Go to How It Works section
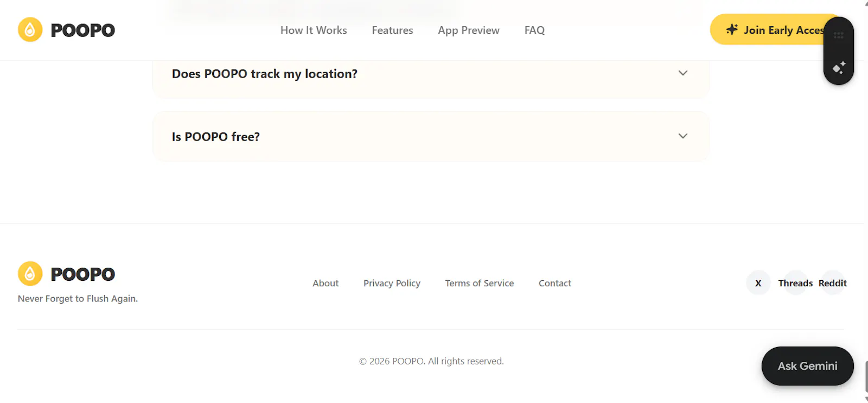Image resolution: width=868 pixels, height=403 pixels. pyautogui.click(x=314, y=30)
